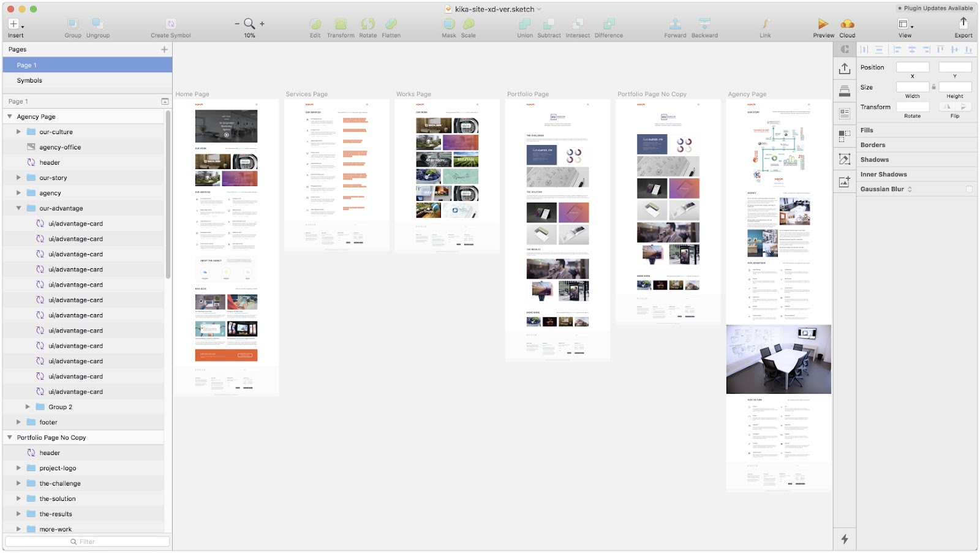Select the footer layer group
Image resolution: width=980 pixels, height=553 pixels.
[83, 422]
